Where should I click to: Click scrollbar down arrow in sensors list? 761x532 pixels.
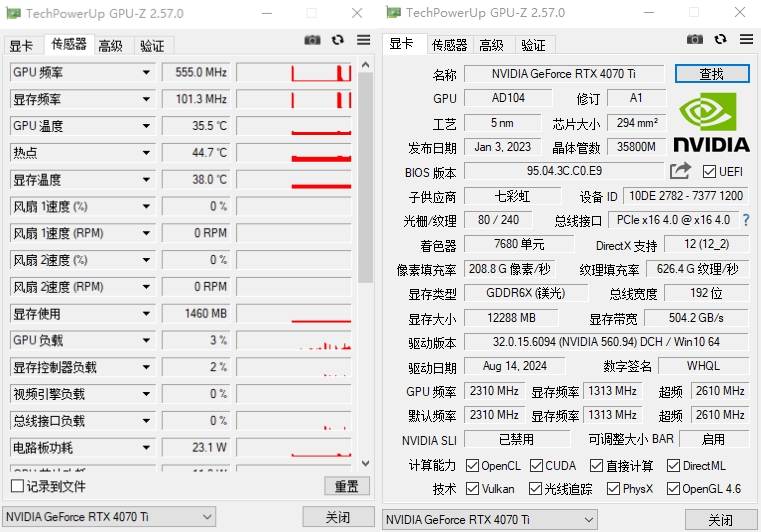pyautogui.click(x=365, y=464)
